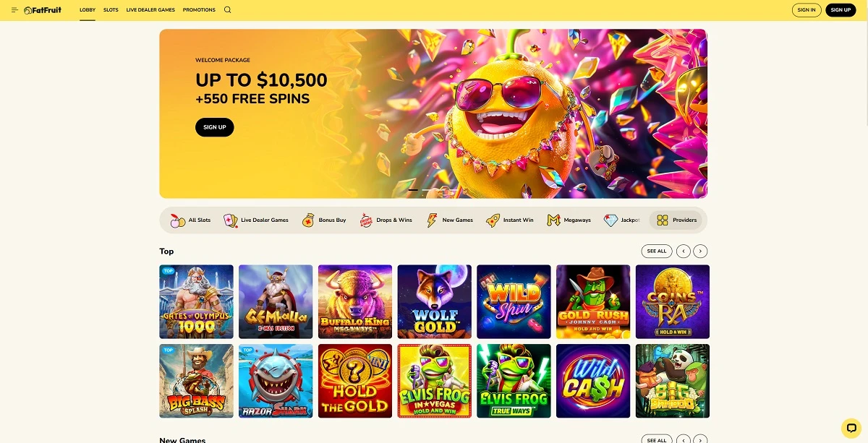868x443 pixels.
Task: Click See All for Top games
Action: pos(657,251)
